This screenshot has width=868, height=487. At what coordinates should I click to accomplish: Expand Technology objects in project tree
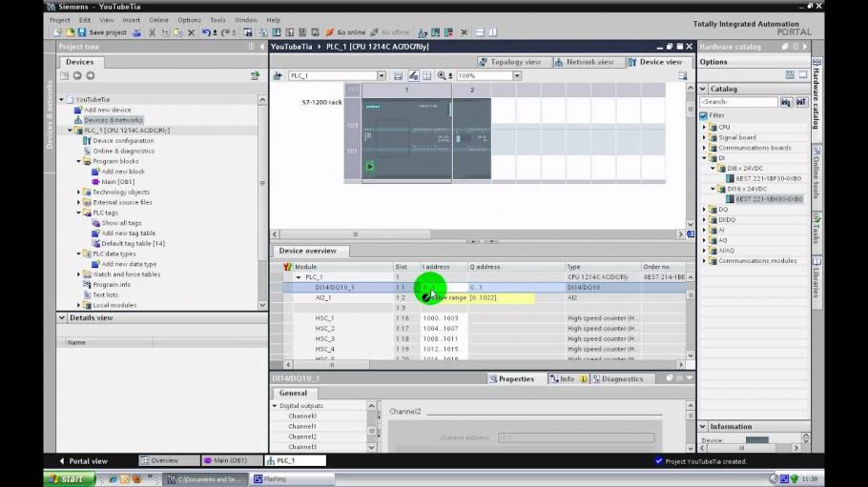click(x=78, y=192)
